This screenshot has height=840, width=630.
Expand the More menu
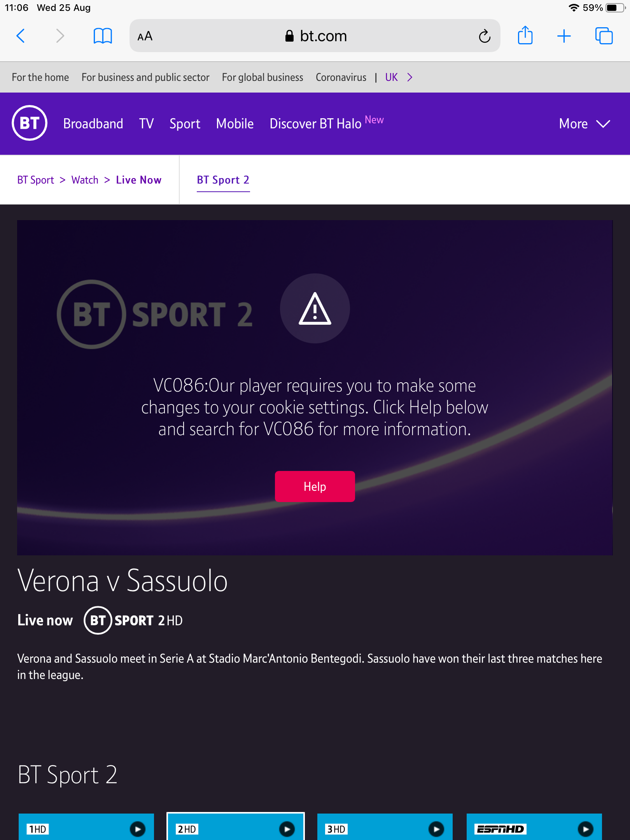[x=584, y=124]
